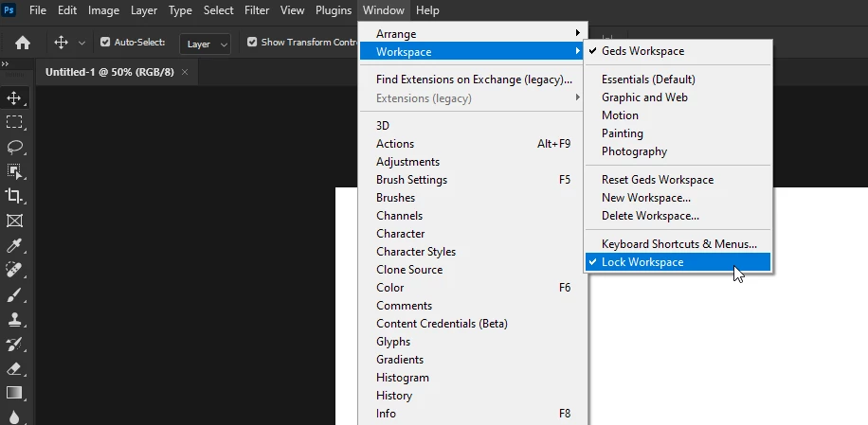Close the Untitled-1 document tab

pyautogui.click(x=185, y=72)
